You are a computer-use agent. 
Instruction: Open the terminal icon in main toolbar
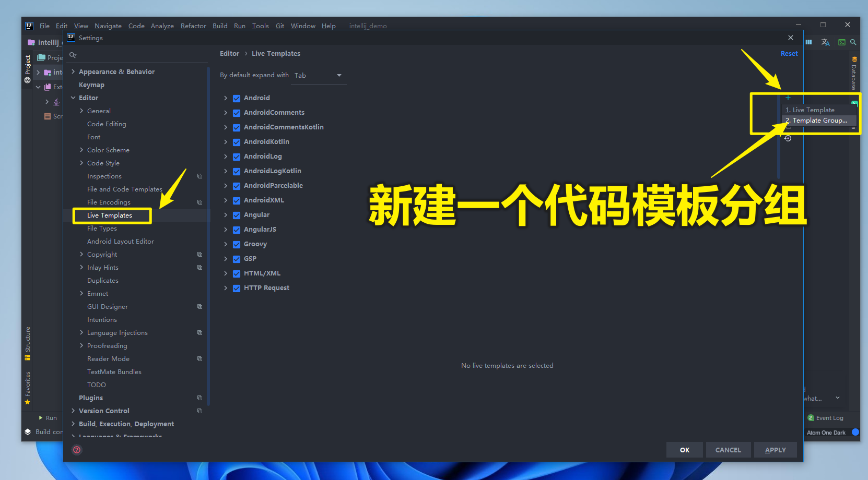tap(842, 42)
